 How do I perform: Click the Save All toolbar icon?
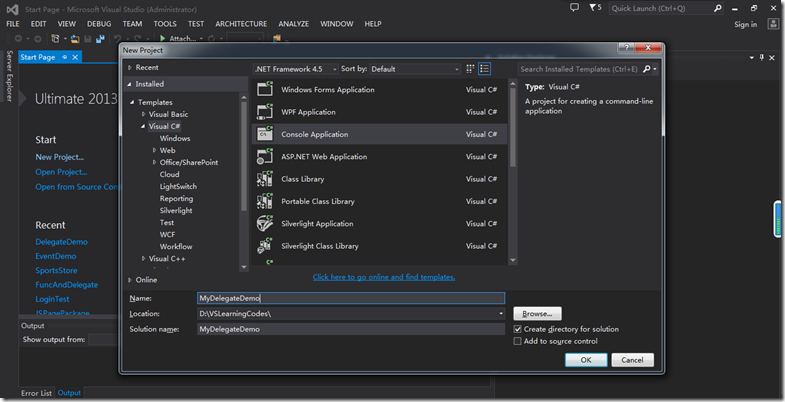[101, 39]
